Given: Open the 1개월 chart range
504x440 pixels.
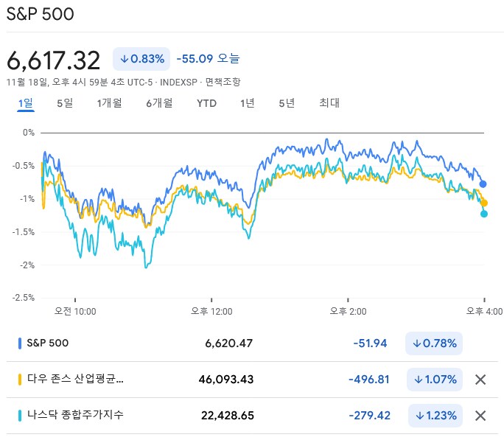Looking at the screenshot, I should click(x=109, y=103).
